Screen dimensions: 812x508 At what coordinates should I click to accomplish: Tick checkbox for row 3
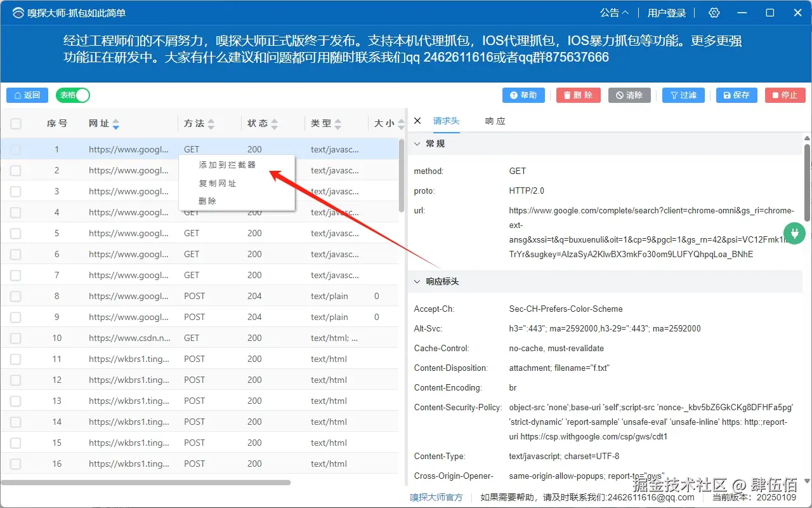[x=16, y=192]
